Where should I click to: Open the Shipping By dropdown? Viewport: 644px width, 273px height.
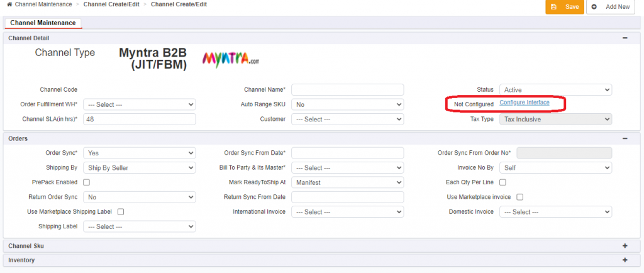point(139,167)
